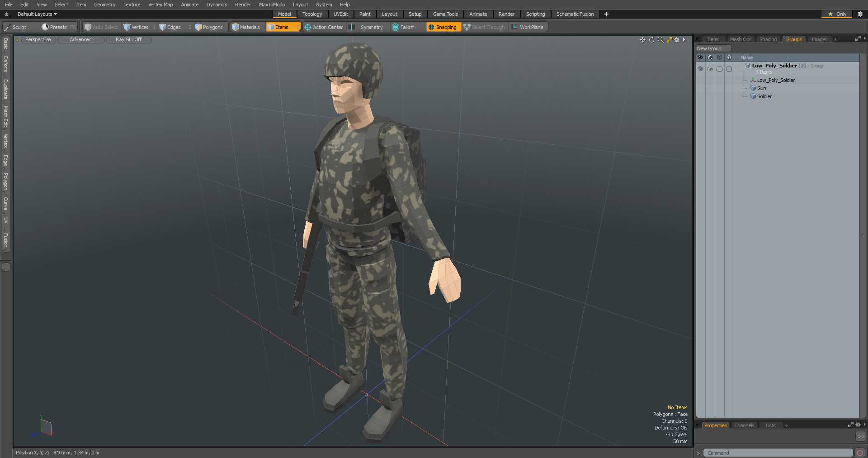Click the lock column header icon
The image size is (868, 458).
(x=720, y=57)
